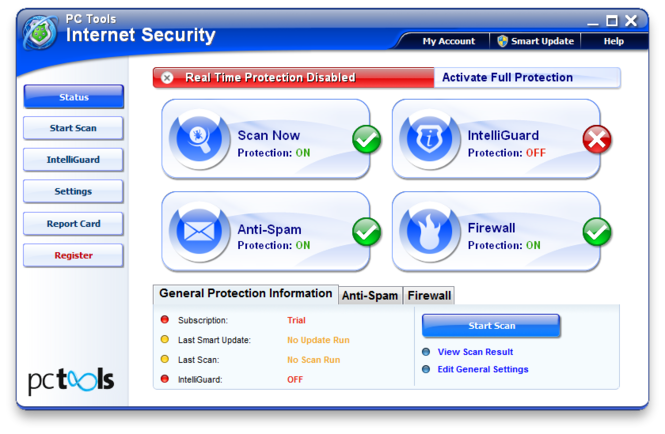Click the X icon in the red alert bar

tap(168, 78)
